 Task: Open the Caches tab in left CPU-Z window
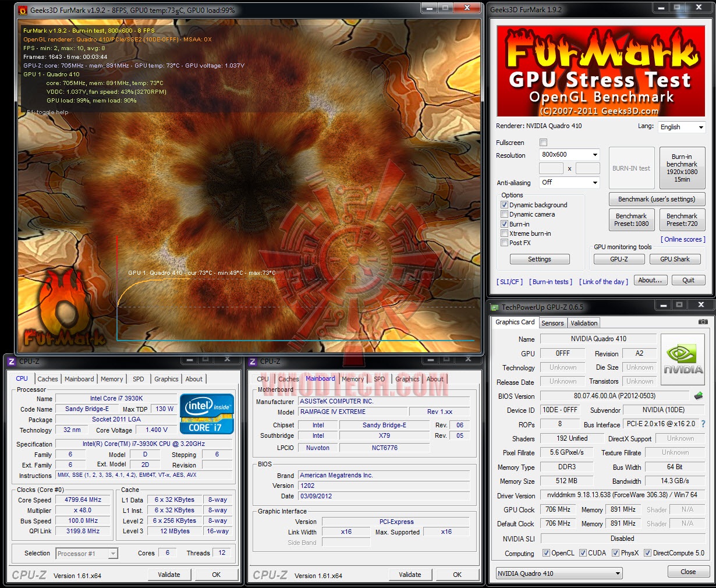(48, 379)
